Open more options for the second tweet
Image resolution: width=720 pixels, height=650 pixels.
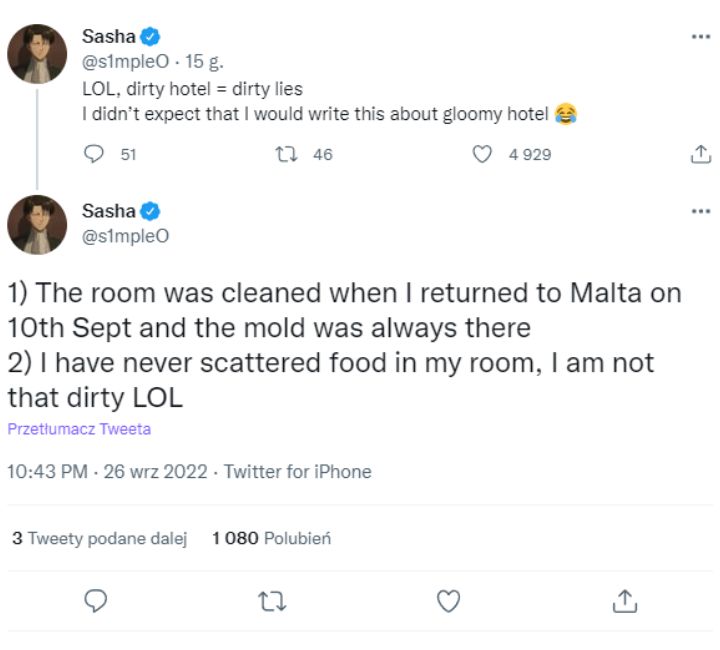(700, 211)
